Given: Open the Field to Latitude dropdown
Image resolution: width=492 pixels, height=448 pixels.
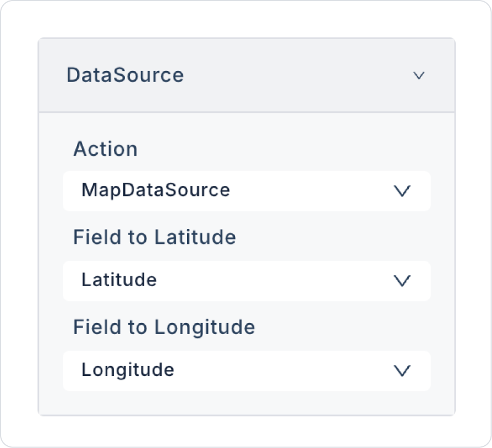Looking at the screenshot, I should pyautogui.click(x=247, y=281).
